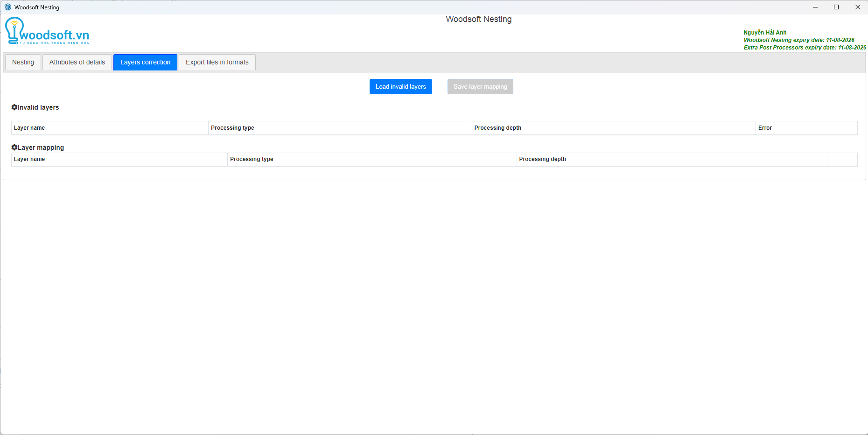The height and width of the screenshot is (435, 868).
Task: Click Layer name header in Invalid layers table
Action: pos(29,128)
